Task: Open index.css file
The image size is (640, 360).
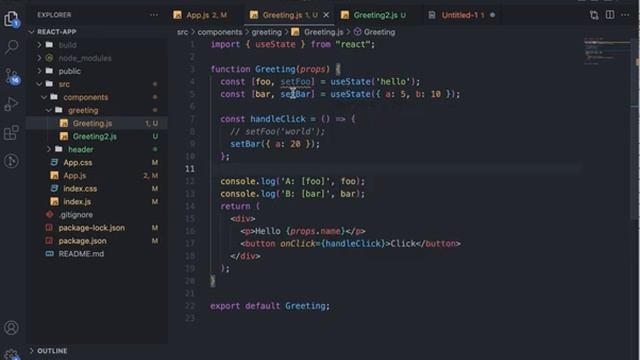Action: [80, 189]
